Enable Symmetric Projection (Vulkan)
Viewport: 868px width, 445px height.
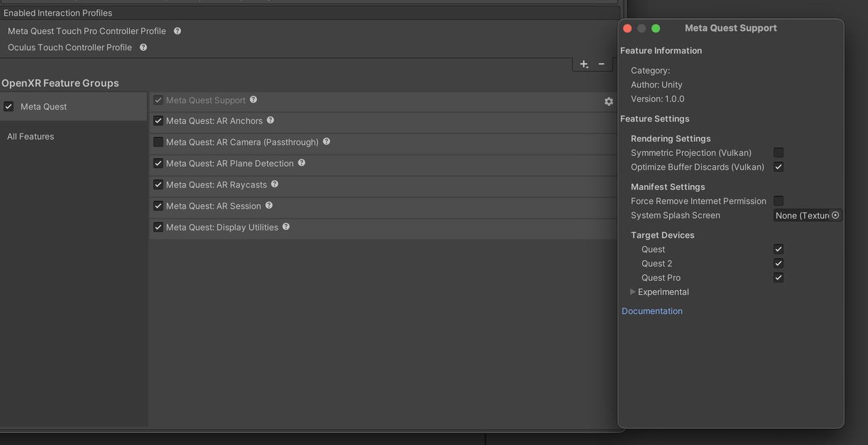778,153
